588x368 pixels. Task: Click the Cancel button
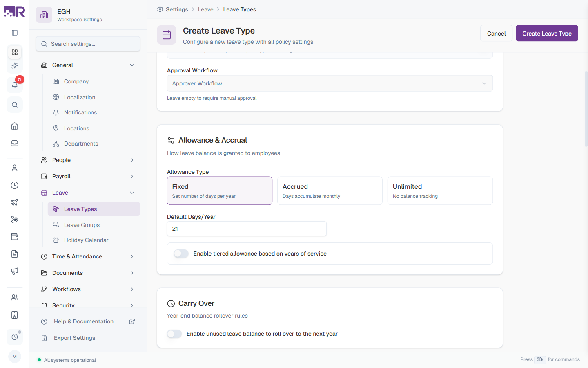coord(496,34)
